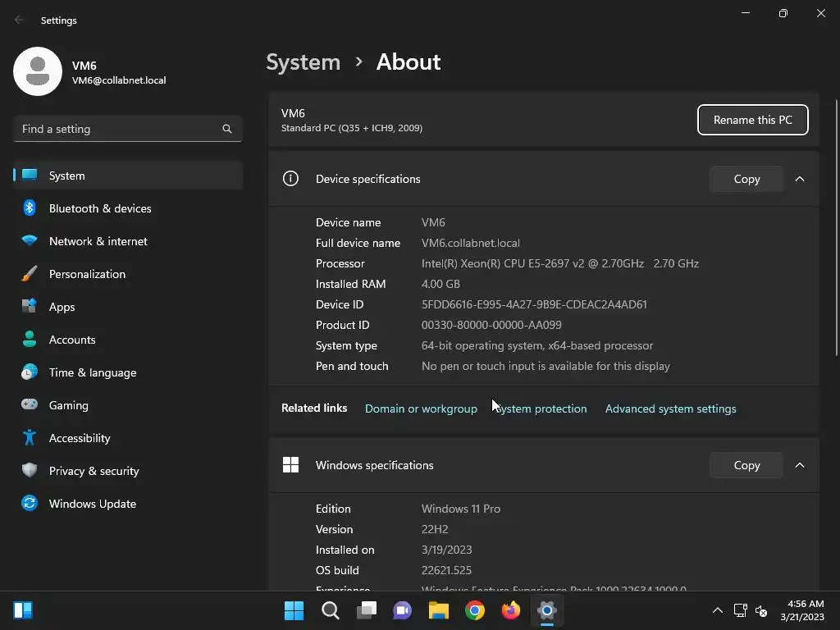Image resolution: width=840 pixels, height=630 pixels.
Task: Select the Processor value text
Action: tap(559, 263)
